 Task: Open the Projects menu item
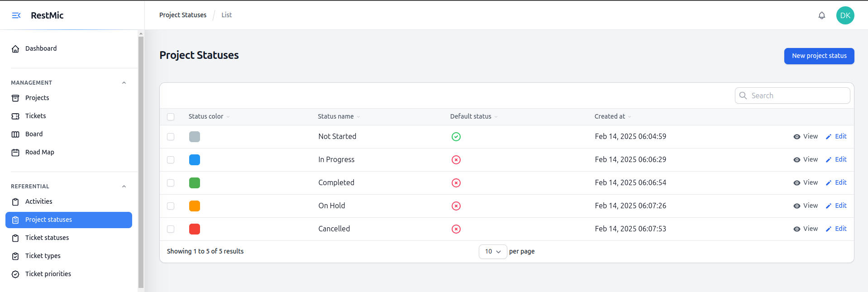(x=37, y=98)
